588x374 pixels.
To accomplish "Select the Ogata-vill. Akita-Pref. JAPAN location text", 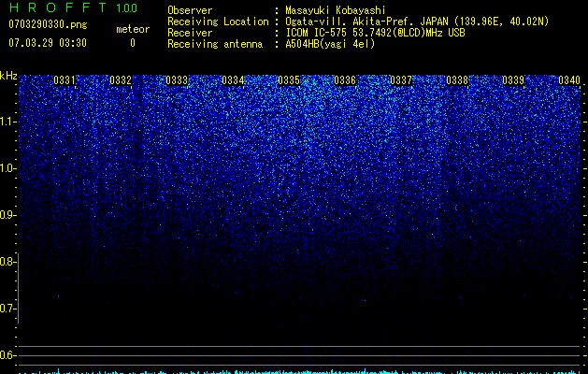I will (417, 22).
